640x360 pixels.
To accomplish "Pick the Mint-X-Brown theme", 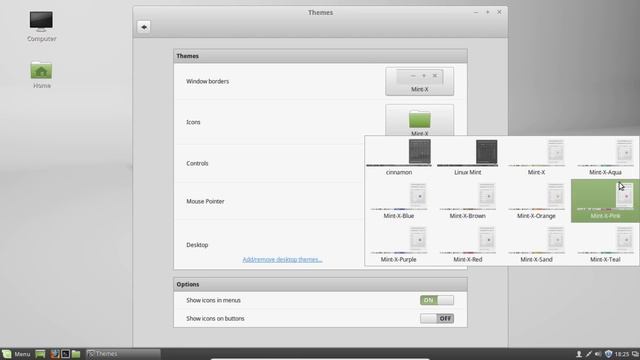I will coord(467,201).
